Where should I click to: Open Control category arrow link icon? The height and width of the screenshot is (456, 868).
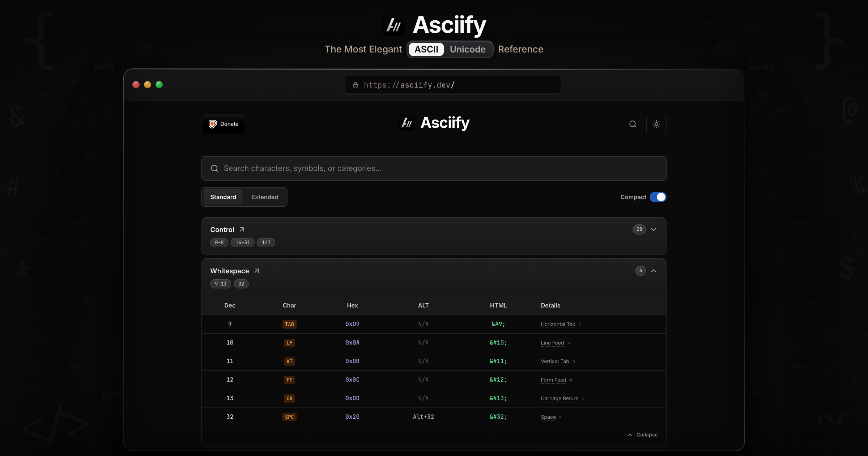242,229
